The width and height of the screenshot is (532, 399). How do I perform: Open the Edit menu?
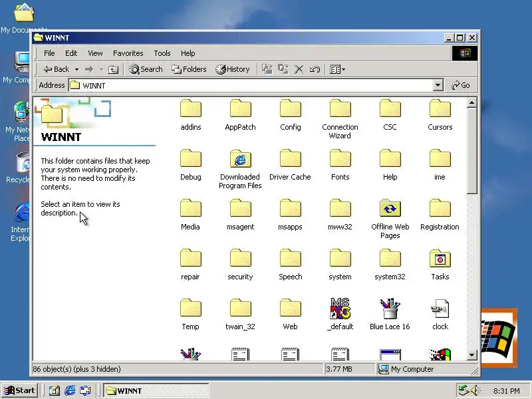(x=71, y=53)
